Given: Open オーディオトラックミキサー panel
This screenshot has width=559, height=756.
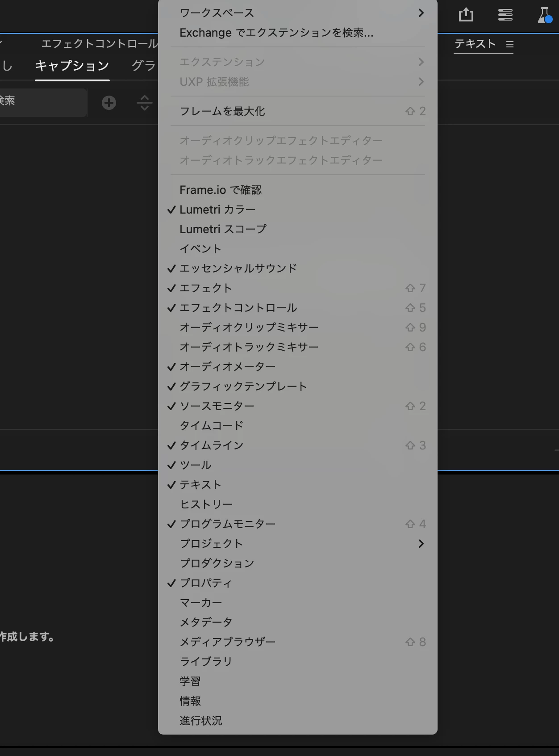Looking at the screenshot, I should coord(298,347).
